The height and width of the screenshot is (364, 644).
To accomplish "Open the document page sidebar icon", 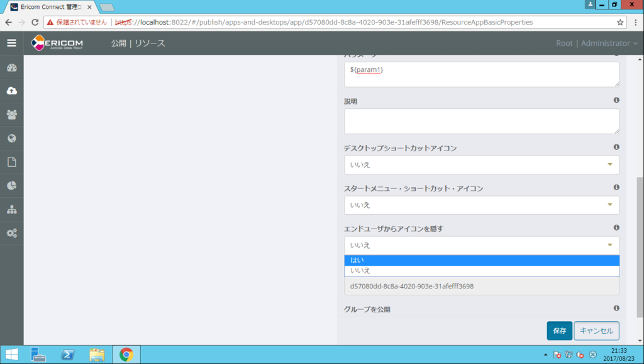I will [11, 162].
